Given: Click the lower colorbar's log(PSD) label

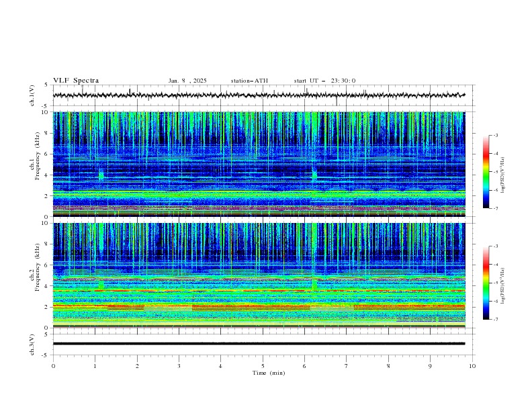Looking at the screenshot, I should [503, 285].
